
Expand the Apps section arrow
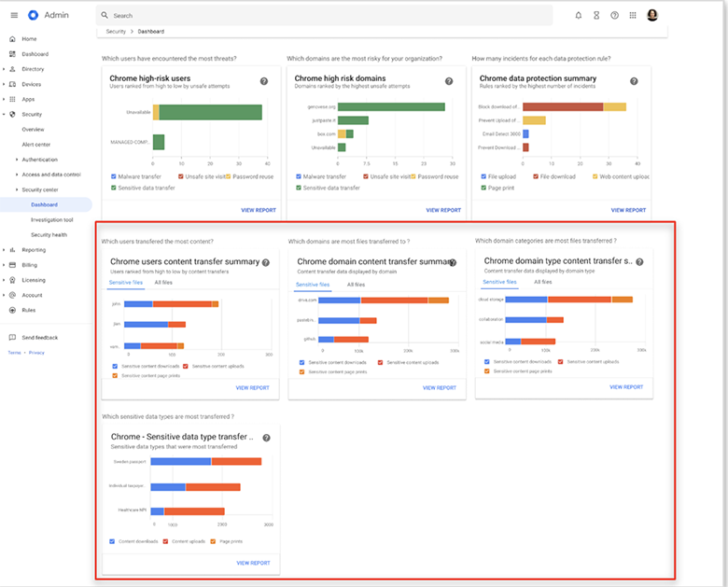coord(4,99)
